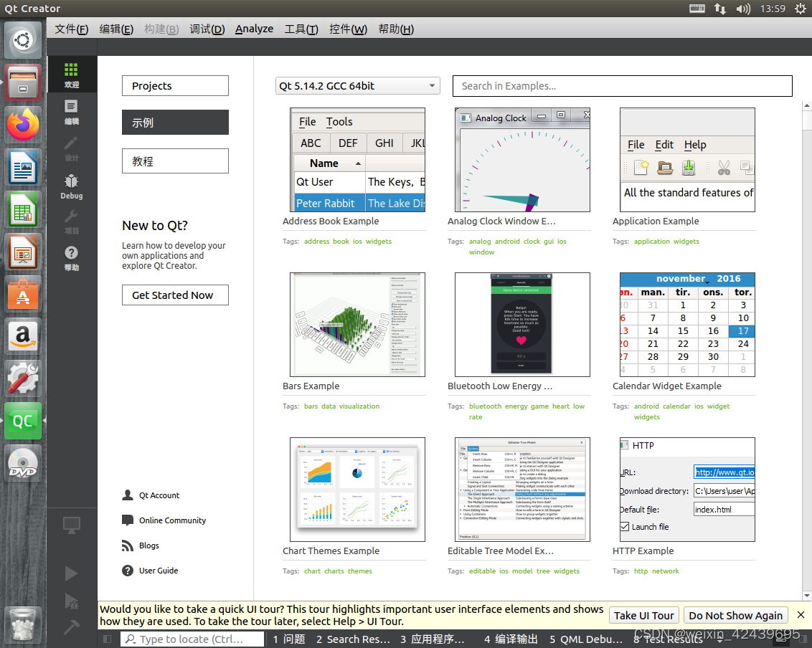Open the 2 Search Results pane
This screenshot has width=812, height=648.
click(353, 639)
